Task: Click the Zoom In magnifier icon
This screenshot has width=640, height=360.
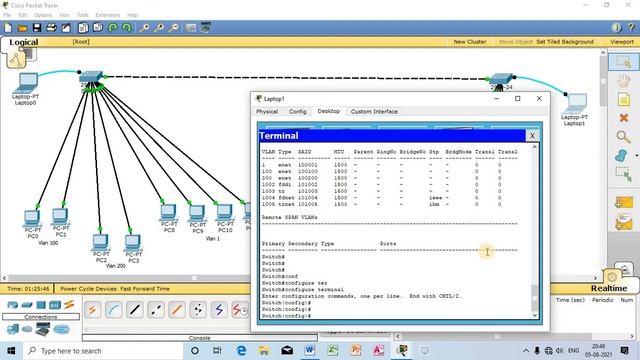Action: 144,28
